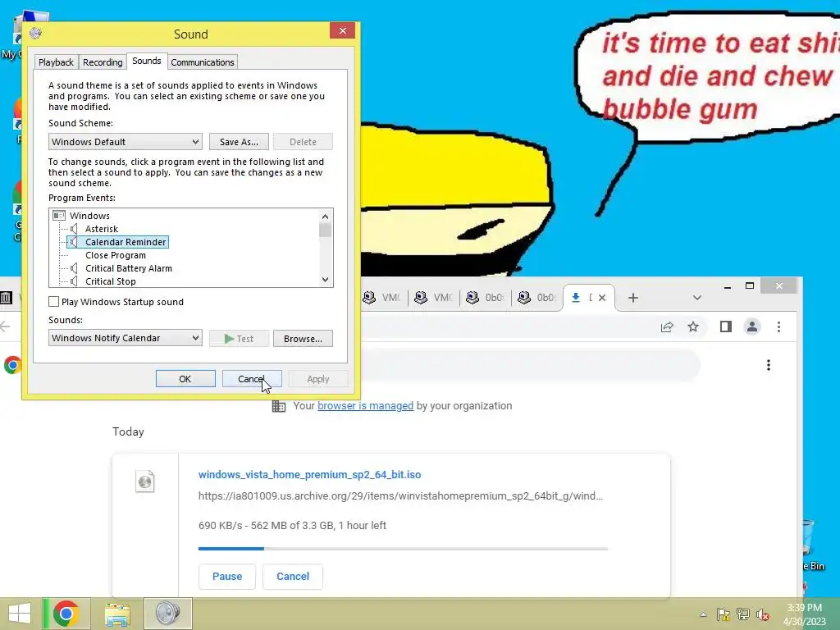Viewport: 840px width, 630px height.
Task: Pause the Vista ISO download
Action: [227, 577]
